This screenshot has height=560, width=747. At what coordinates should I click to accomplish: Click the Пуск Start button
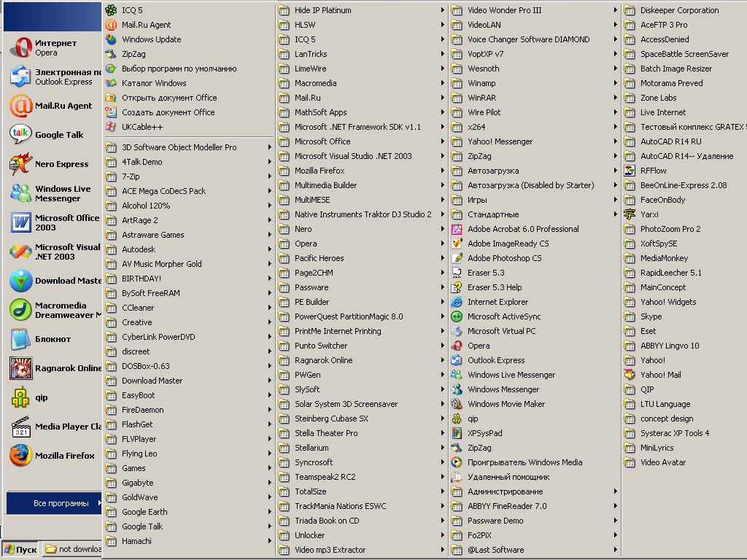point(21,550)
